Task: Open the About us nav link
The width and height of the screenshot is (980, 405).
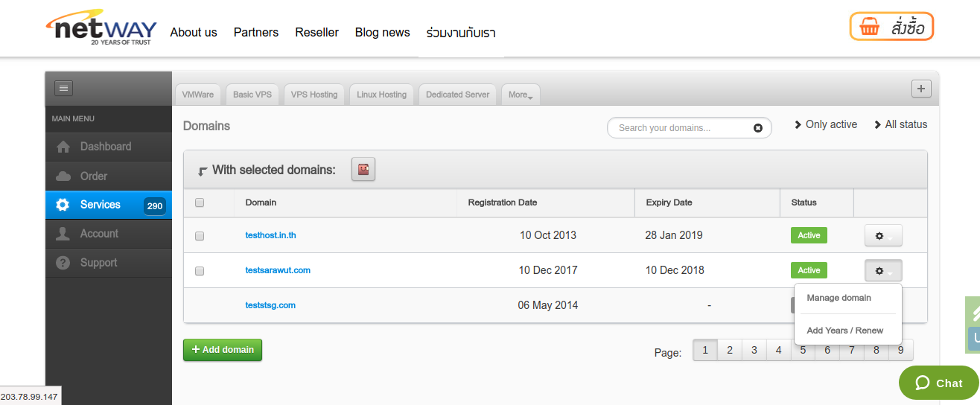Action: 194,32
